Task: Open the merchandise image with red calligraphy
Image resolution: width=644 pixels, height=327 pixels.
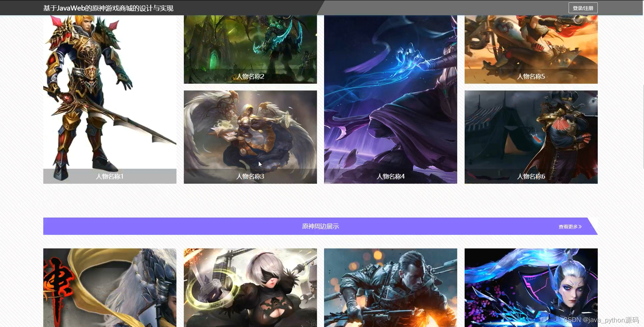Action: [110, 288]
